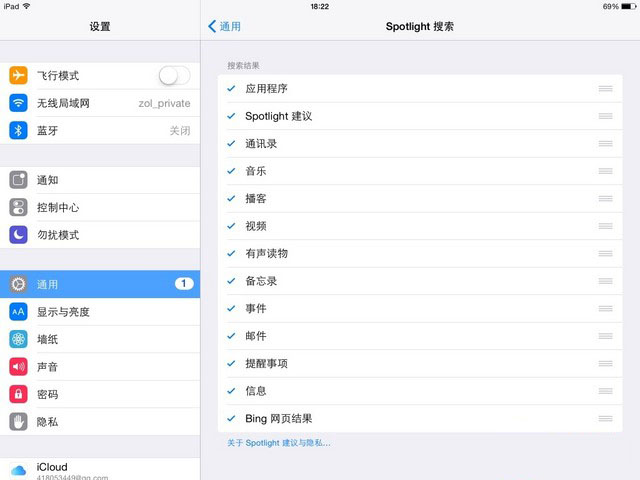
Task: Tap the 事件 result label
Action: pos(256,309)
